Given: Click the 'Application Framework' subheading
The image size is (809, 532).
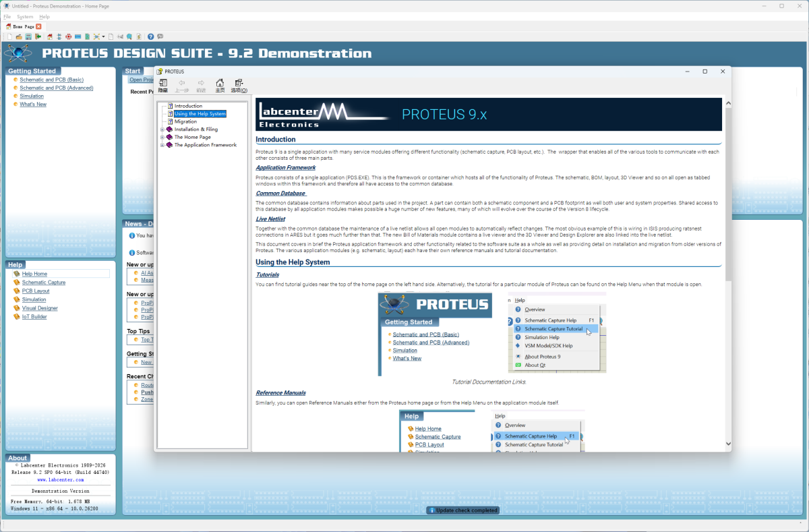Looking at the screenshot, I should click(x=285, y=167).
